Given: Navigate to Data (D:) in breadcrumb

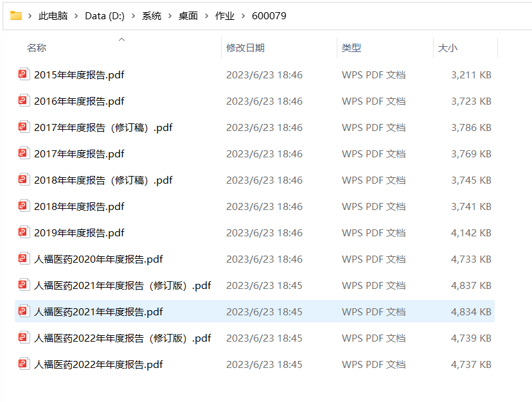Looking at the screenshot, I should [105, 16].
